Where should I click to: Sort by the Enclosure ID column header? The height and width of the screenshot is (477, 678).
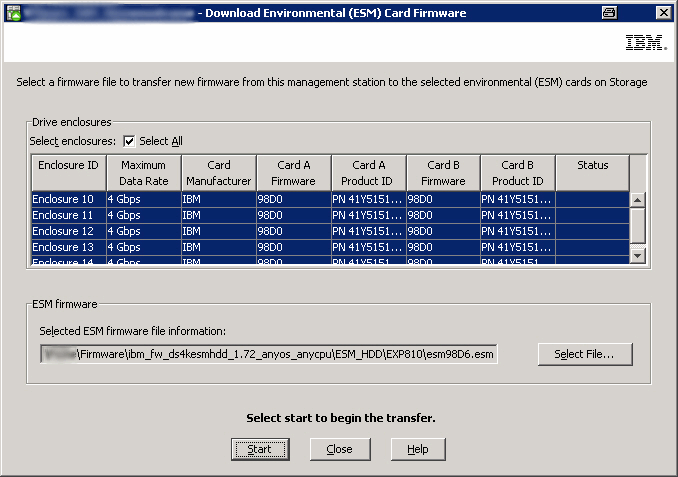tap(68, 172)
